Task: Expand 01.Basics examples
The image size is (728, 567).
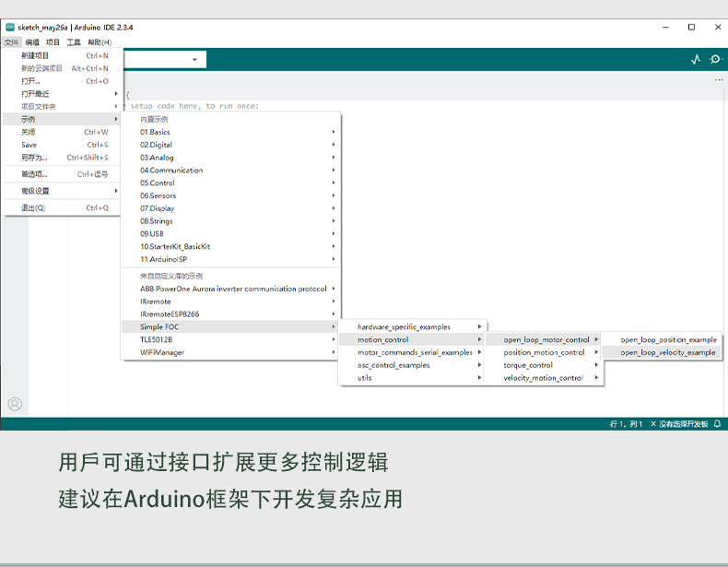Action: [x=230, y=132]
